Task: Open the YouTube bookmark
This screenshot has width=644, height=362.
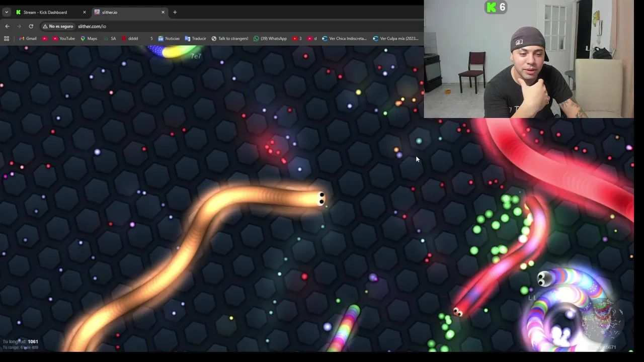Action: (63, 38)
